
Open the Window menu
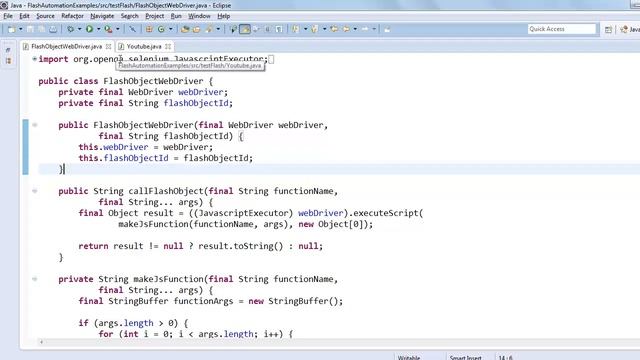tap(199, 16)
